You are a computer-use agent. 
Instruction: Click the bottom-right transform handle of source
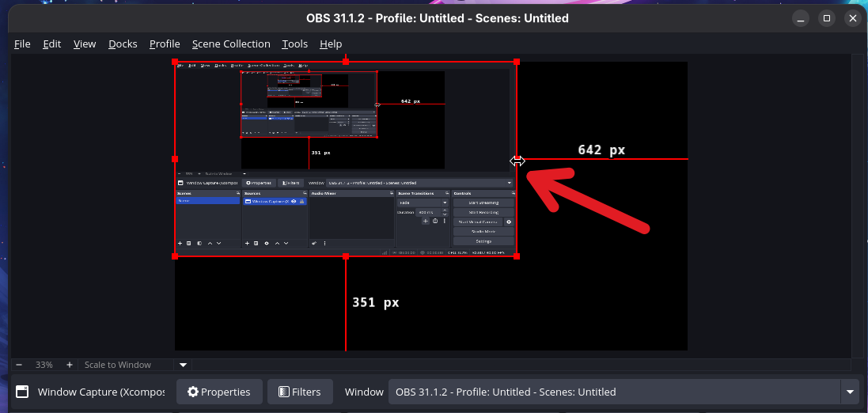[517, 256]
